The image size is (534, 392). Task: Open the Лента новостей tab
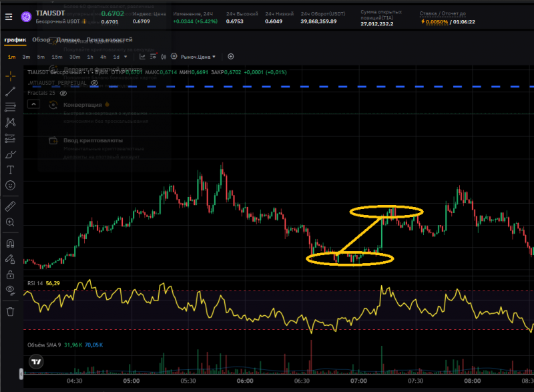pyautogui.click(x=109, y=39)
